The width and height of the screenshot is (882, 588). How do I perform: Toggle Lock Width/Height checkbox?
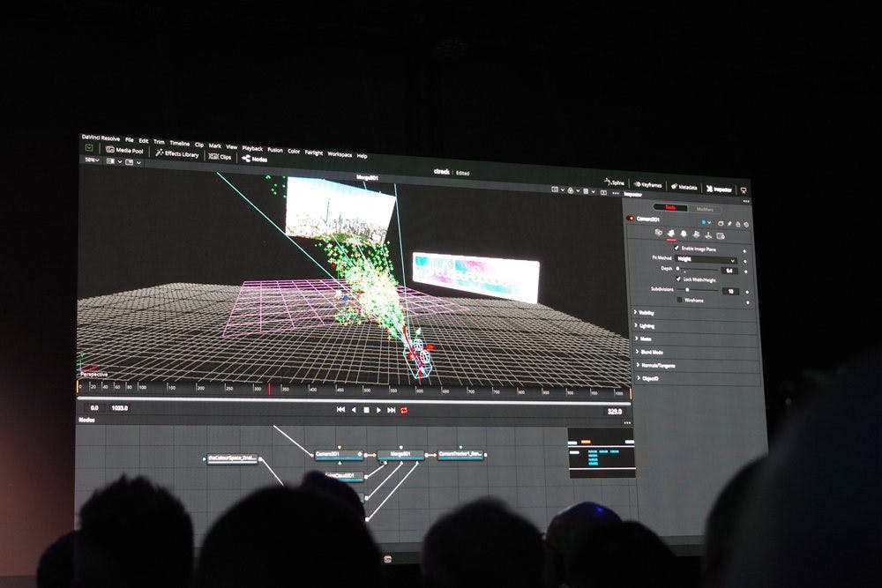677,279
